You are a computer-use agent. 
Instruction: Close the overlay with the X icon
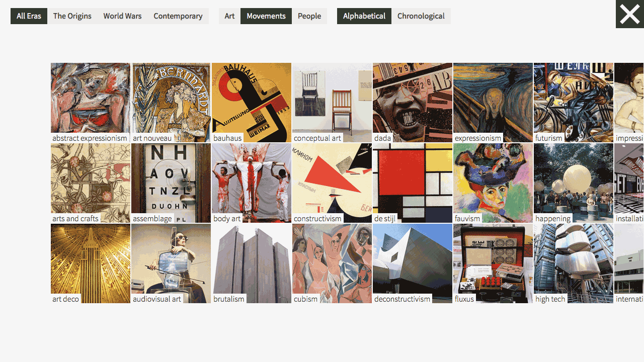coord(630,14)
